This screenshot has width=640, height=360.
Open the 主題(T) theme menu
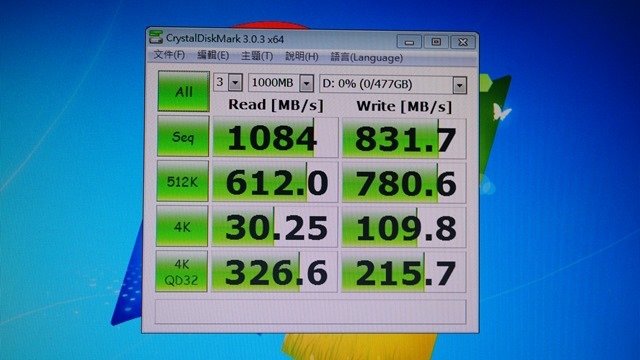tap(257, 56)
